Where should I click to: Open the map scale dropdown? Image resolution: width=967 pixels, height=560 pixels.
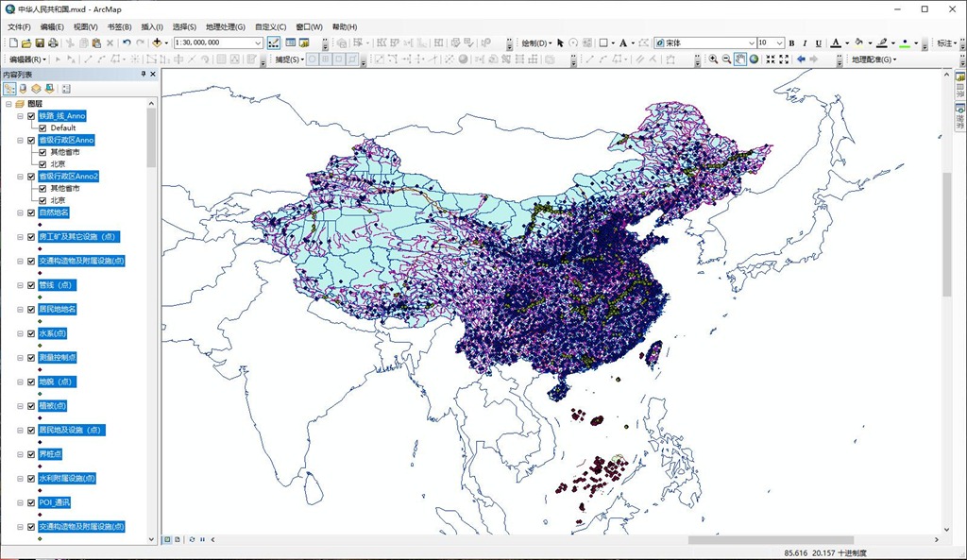258,42
